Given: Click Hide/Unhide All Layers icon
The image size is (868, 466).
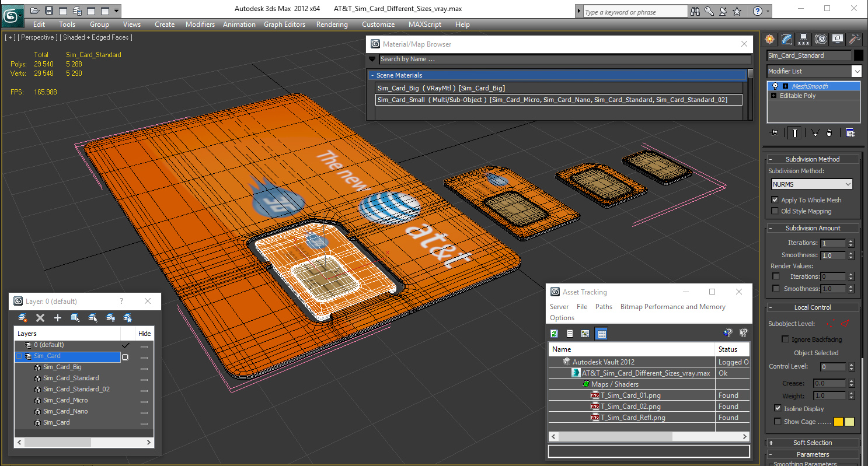Looking at the screenshot, I should (x=110, y=318).
